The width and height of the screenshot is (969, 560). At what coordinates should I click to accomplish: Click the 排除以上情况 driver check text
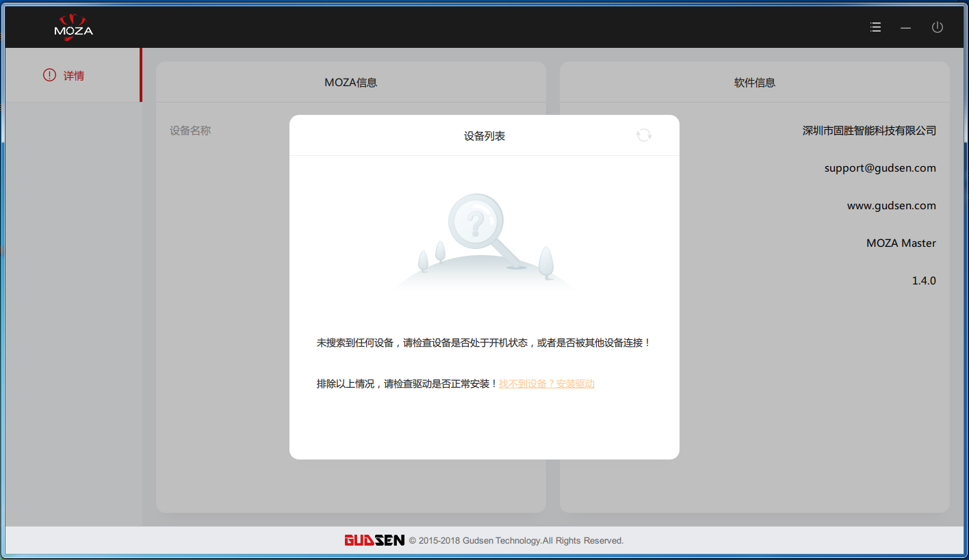coord(407,384)
